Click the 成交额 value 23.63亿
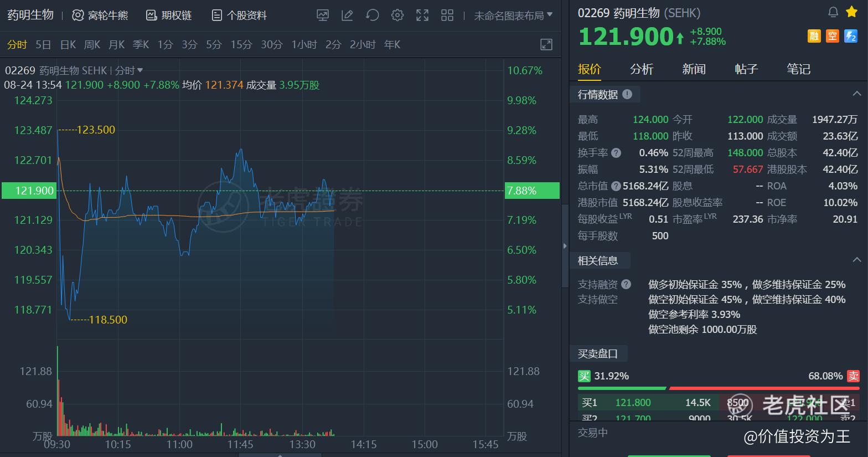The height and width of the screenshot is (457, 868). (x=840, y=136)
